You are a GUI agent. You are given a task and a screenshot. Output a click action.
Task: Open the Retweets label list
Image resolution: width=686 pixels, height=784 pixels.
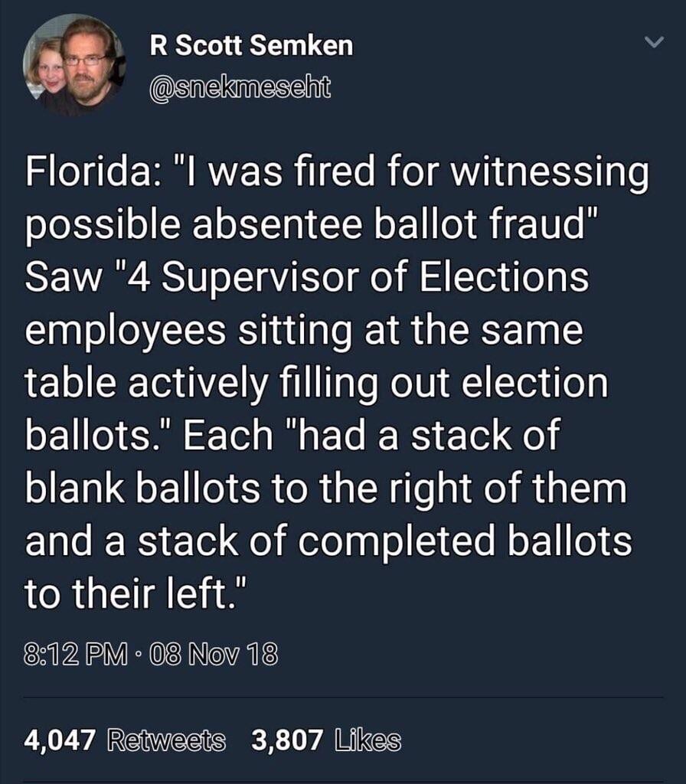click(x=167, y=740)
